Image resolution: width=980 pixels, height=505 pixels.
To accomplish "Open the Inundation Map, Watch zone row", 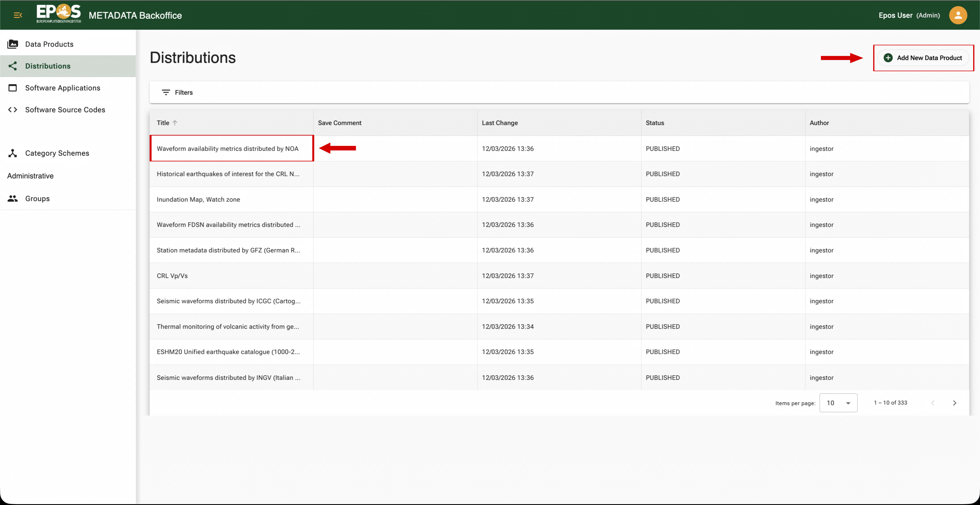I will [x=198, y=199].
